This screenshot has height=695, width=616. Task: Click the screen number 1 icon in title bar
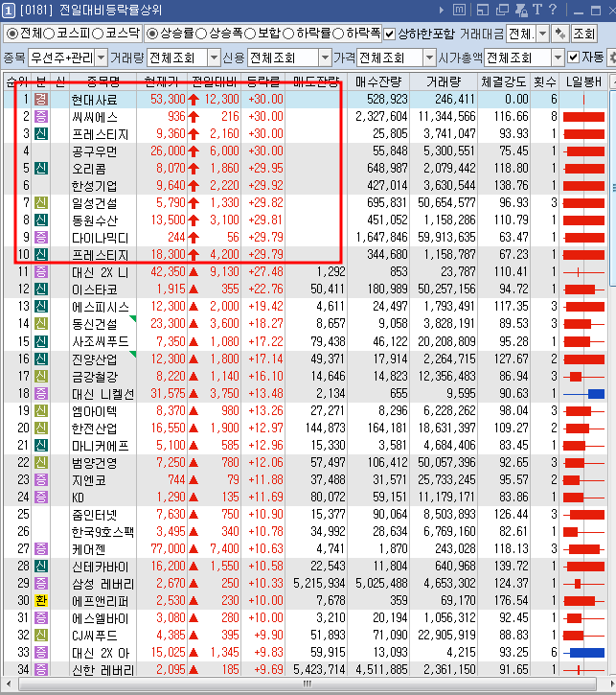point(8,10)
